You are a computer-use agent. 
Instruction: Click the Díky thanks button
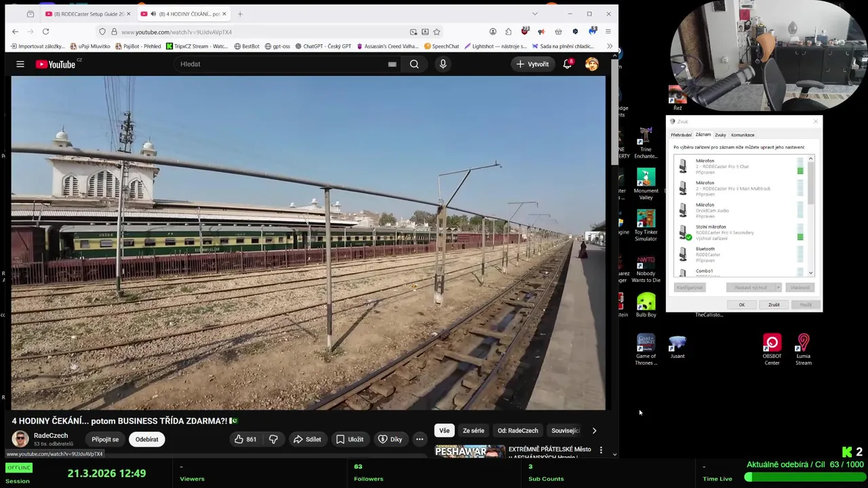390,439
